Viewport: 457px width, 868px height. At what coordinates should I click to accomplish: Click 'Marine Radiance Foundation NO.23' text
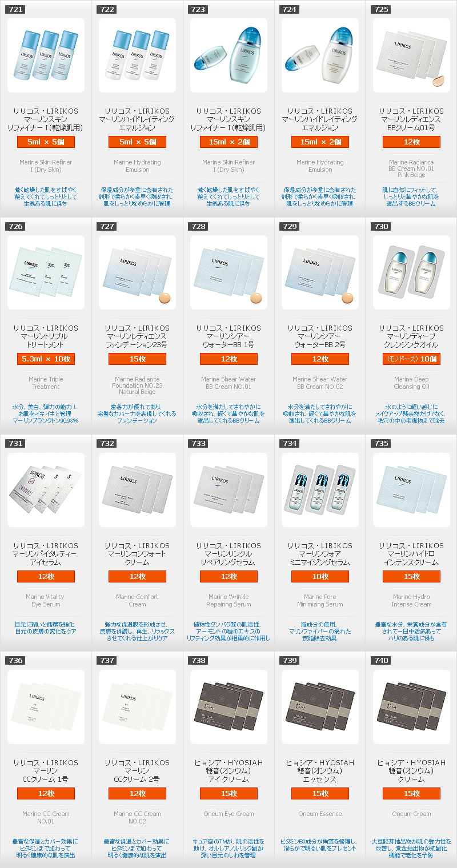pyautogui.click(x=137, y=383)
